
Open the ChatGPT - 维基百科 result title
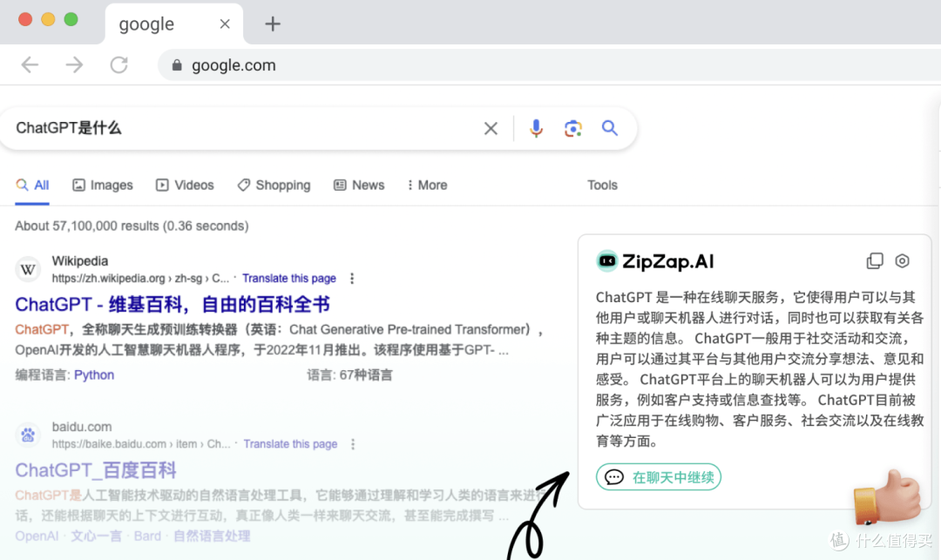coord(173,305)
